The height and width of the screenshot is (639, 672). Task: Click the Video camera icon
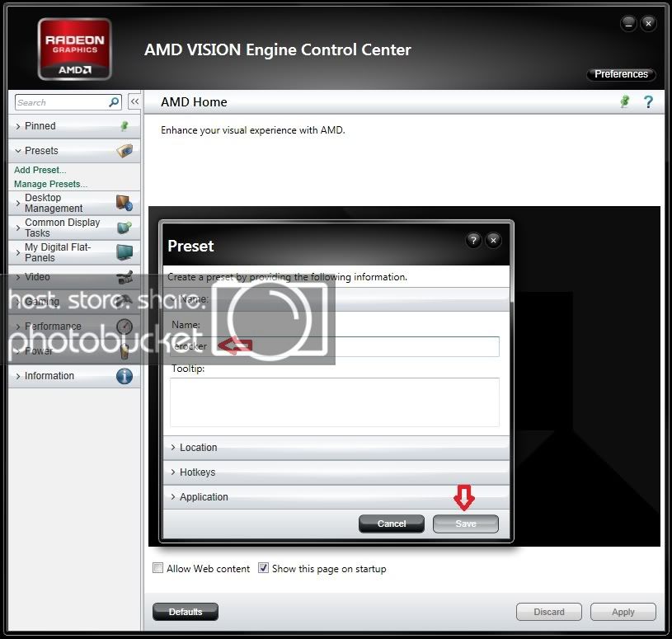[125, 277]
